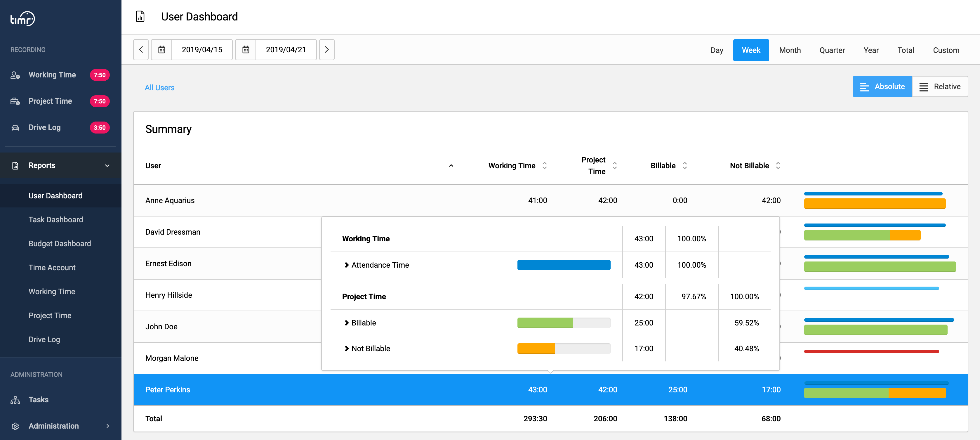The height and width of the screenshot is (440, 980).
Task: Go to next week arrow
Action: (327, 49)
